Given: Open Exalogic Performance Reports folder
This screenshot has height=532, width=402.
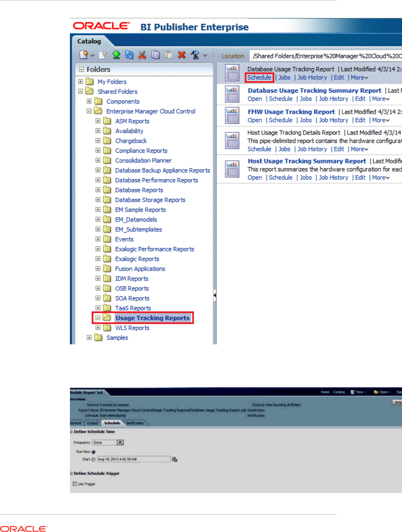Looking at the screenshot, I should point(155,249).
